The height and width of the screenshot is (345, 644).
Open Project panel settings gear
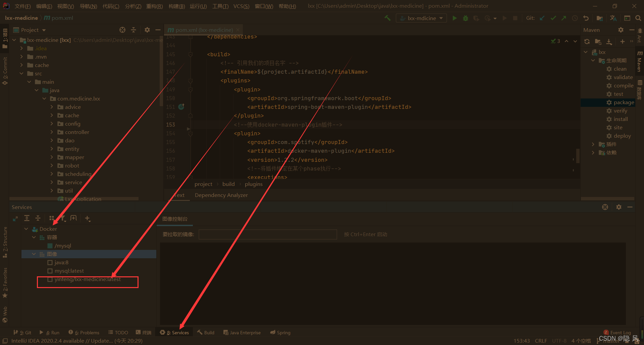147,30
